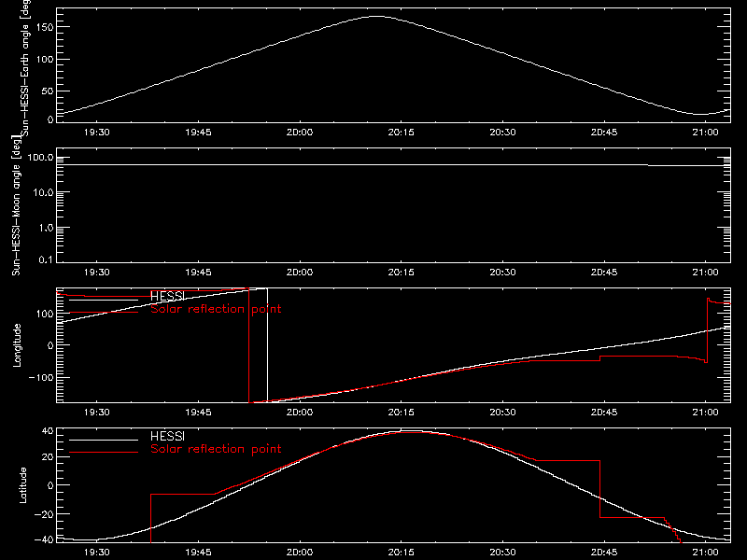
Task: Click the red 'Solar reflection point' label in Longitude plot
Action: pos(216,309)
